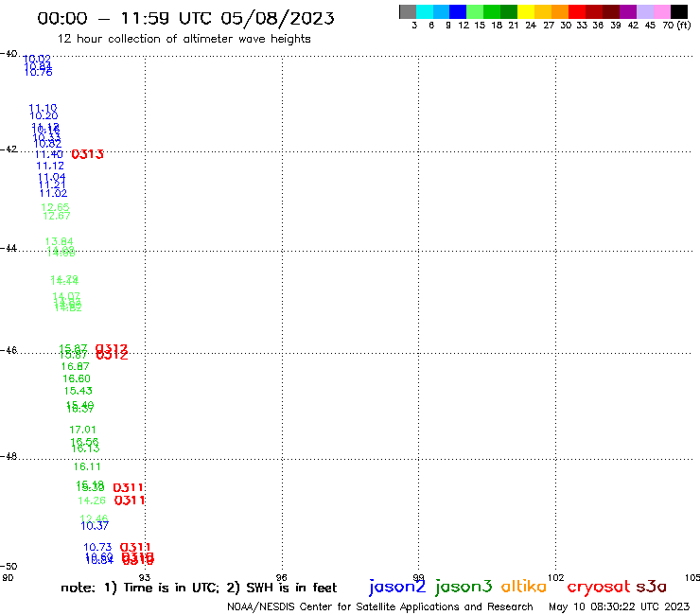The height and width of the screenshot is (615, 700).
Task: Click the green '16.11' wave height value
Action: (x=87, y=466)
